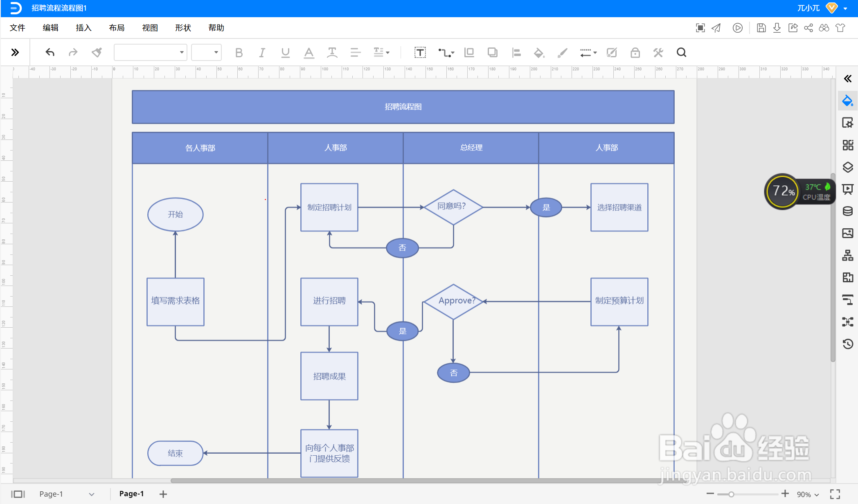This screenshot has width=858, height=504.
Task: Toggle bold text formatting
Action: point(239,52)
